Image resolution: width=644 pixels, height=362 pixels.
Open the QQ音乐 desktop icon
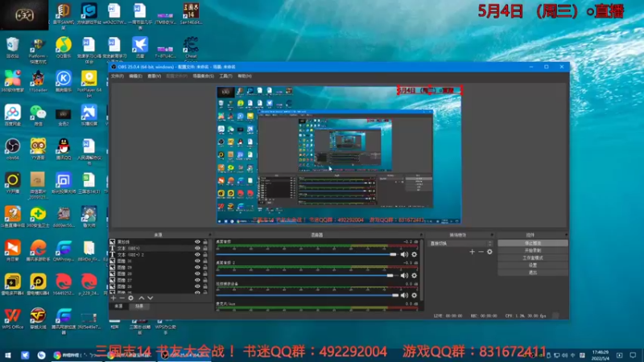(x=64, y=47)
